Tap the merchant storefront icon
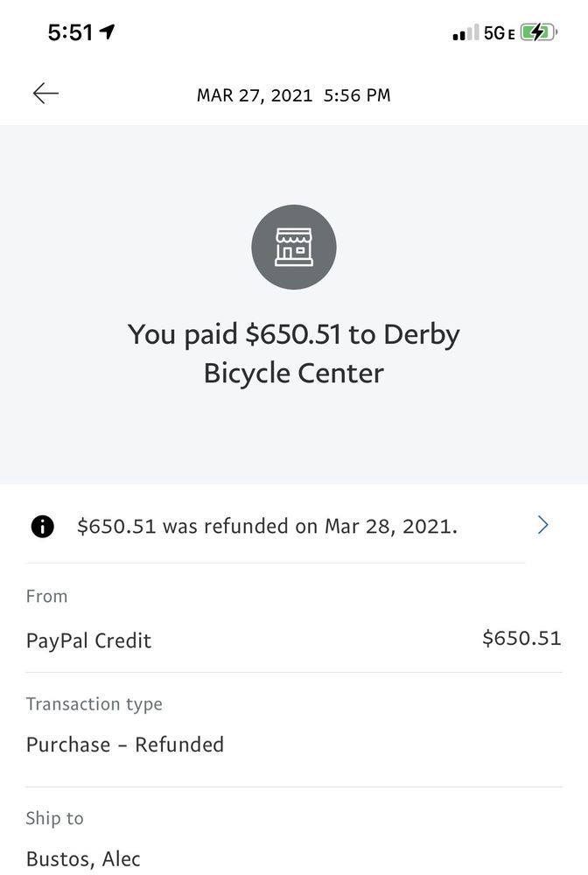This screenshot has width=588, height=875. pyautogui.click(x=294, y=248)
